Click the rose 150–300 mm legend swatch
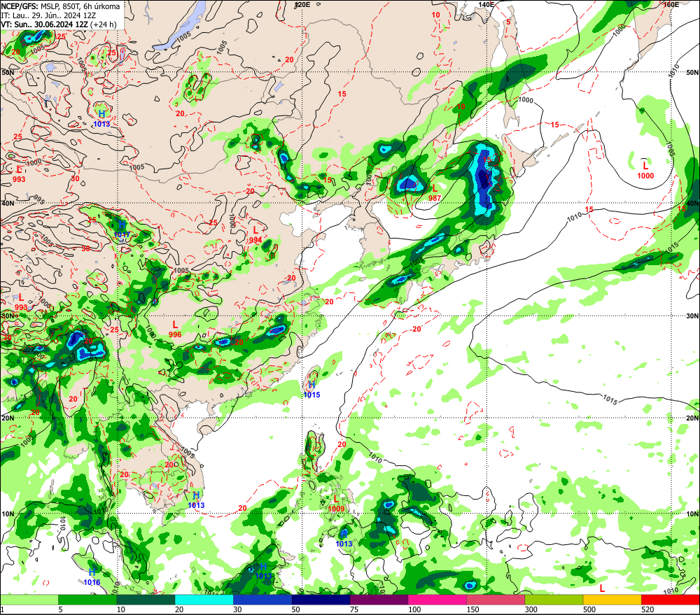 tap(496, 600)
